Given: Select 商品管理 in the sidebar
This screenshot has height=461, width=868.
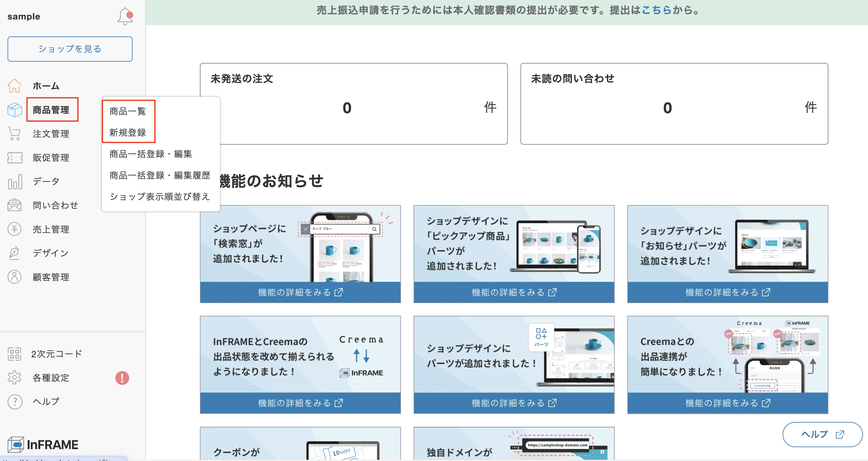Looking at the screenshot, I should click(51, 110).
